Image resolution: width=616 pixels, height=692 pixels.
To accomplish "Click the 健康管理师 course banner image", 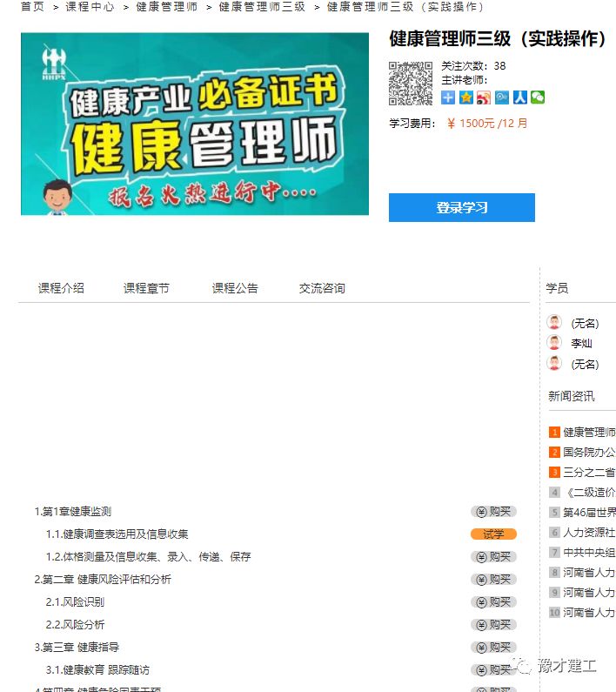I will tap(195, 124).
